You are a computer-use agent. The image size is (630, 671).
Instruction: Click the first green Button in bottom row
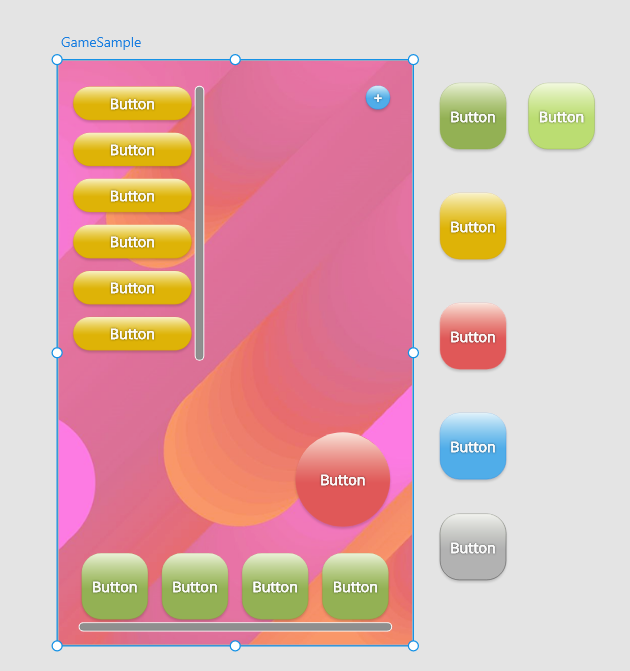pos(115,587)
